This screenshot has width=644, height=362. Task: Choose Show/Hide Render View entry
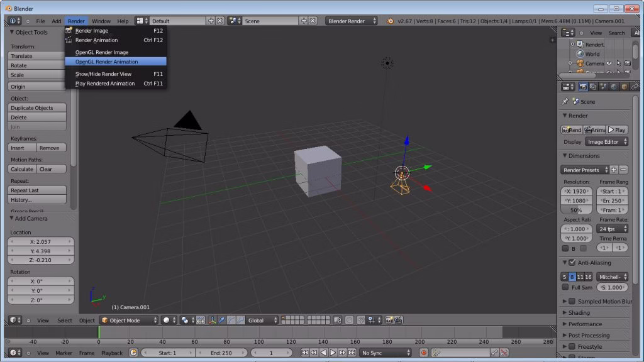116,74
